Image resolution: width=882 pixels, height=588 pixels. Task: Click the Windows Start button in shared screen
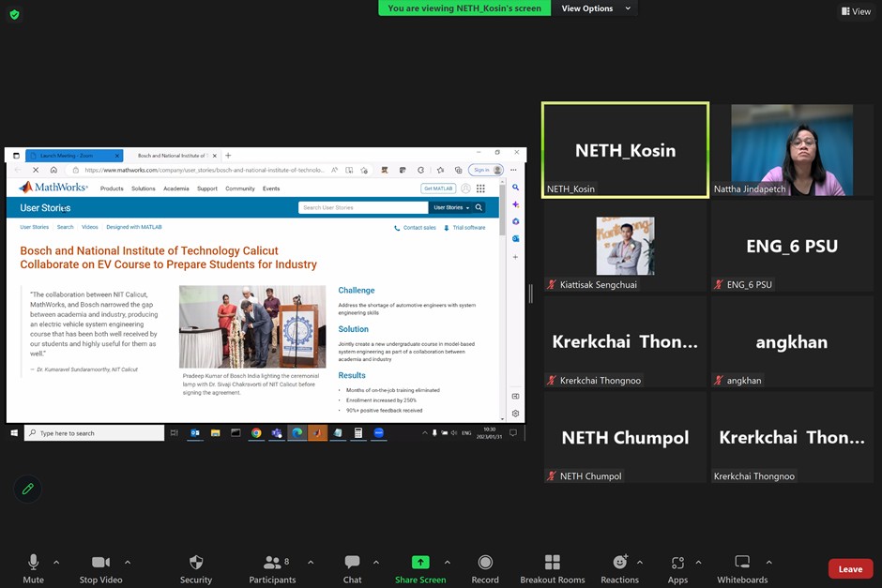pos(15,433)
